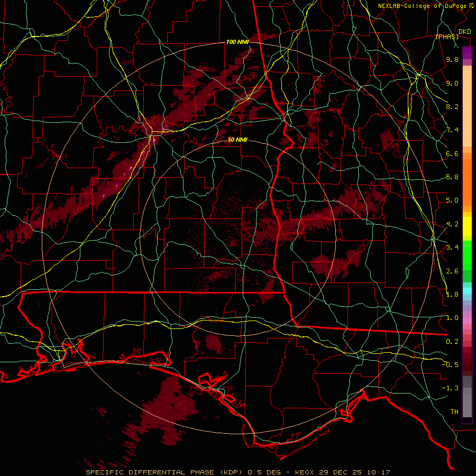Screen dimensions: 476x476
Task: Click the '[PHAS]' units label
Action: click(447, 36)
